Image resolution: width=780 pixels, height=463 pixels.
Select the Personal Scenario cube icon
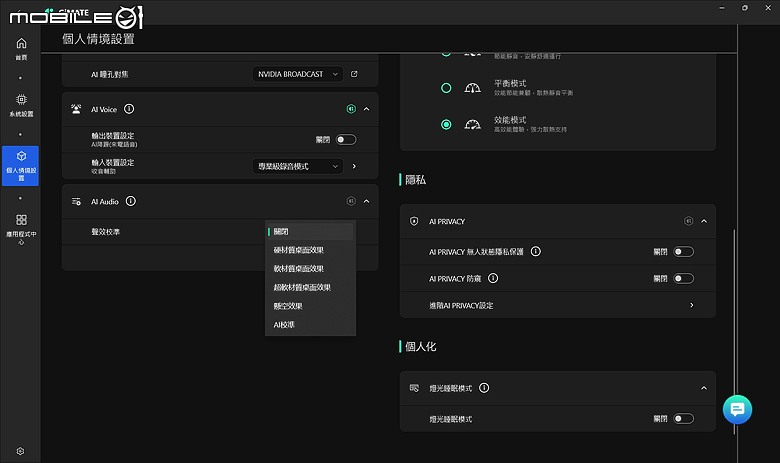pos(21,156)
